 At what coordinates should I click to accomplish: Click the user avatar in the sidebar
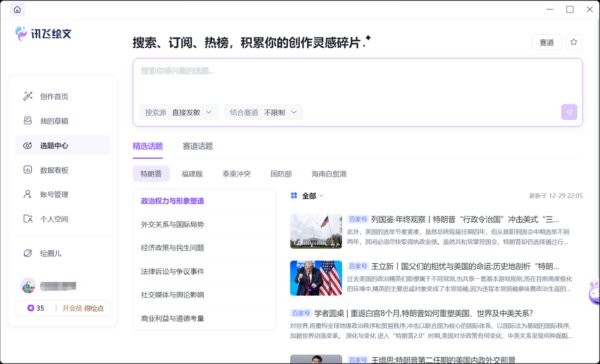(28, 286)
